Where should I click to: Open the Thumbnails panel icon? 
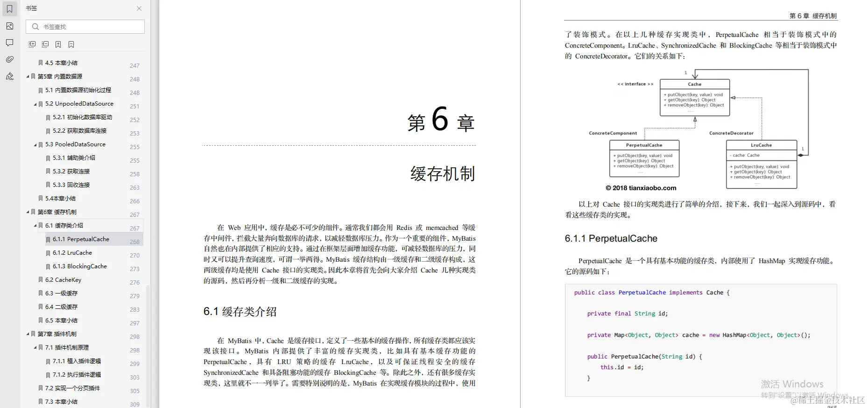point(9,26)
